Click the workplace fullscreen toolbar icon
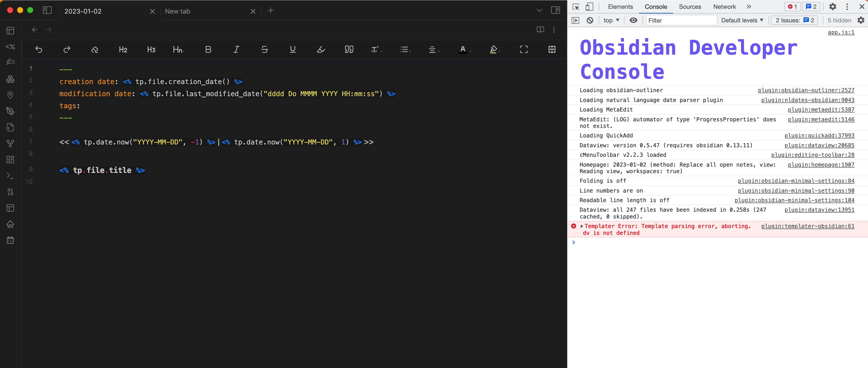 [x=552, y=50]
